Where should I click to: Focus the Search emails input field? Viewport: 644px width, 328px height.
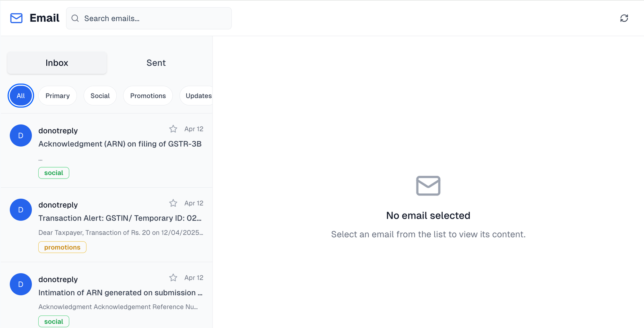click(x=149, y=18)
